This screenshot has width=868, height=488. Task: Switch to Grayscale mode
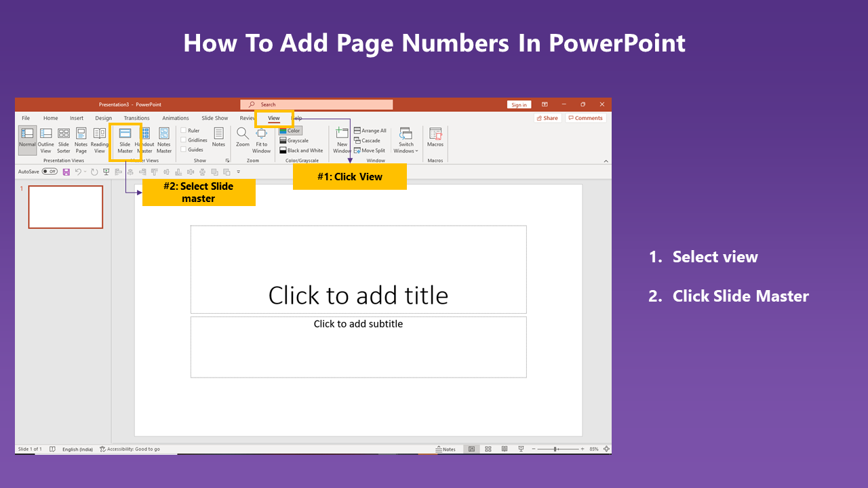tap(294, 140)
